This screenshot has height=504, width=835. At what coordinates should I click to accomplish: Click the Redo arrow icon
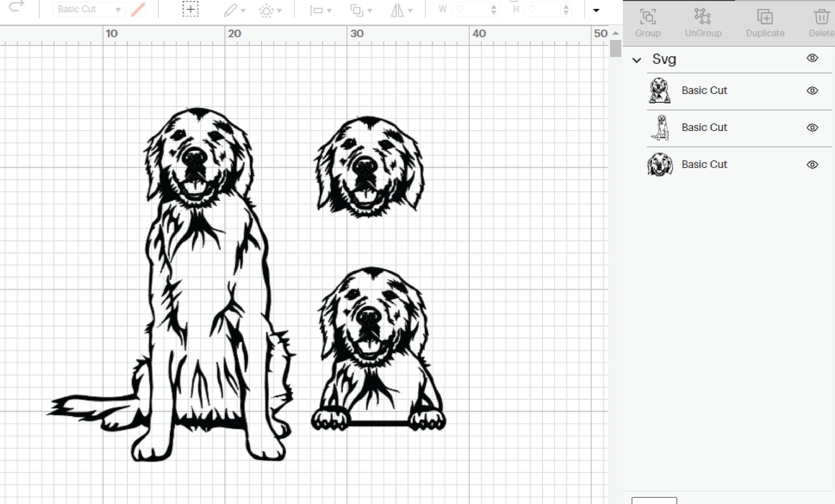tap(16, 6)
